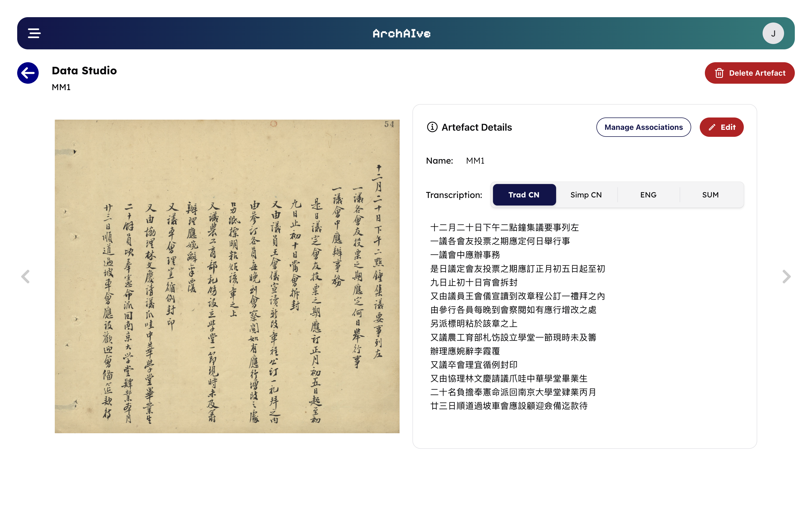Open Manage Associations
812x507 pixels.
pos(643,127)
